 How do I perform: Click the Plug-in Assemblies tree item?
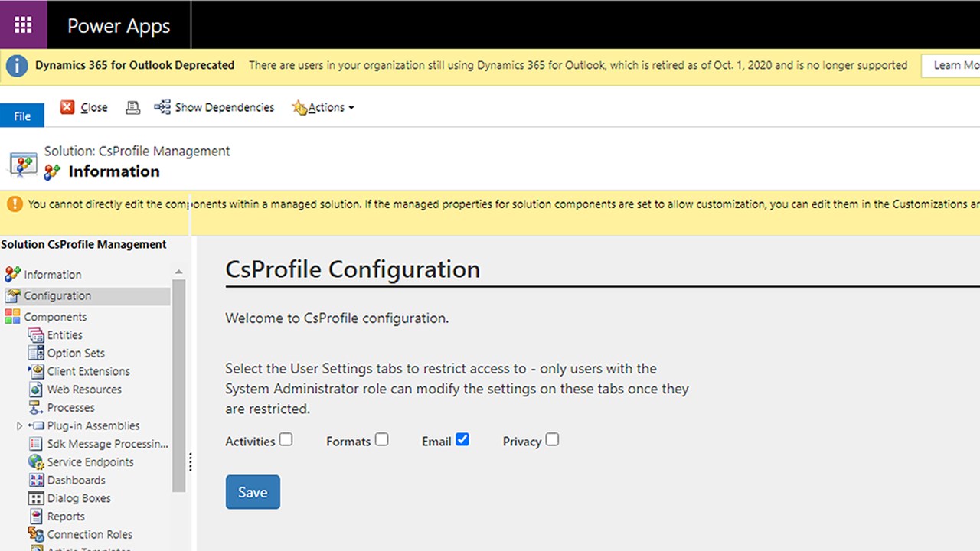click(x=93, y=425)
